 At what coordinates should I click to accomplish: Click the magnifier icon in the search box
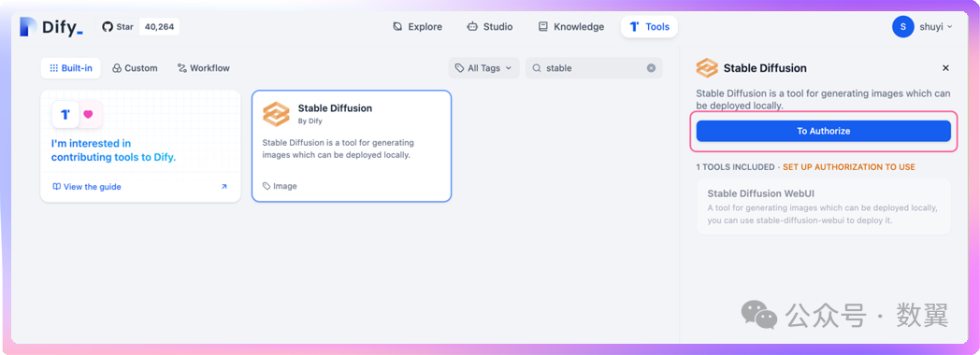[x=536, y=68]
